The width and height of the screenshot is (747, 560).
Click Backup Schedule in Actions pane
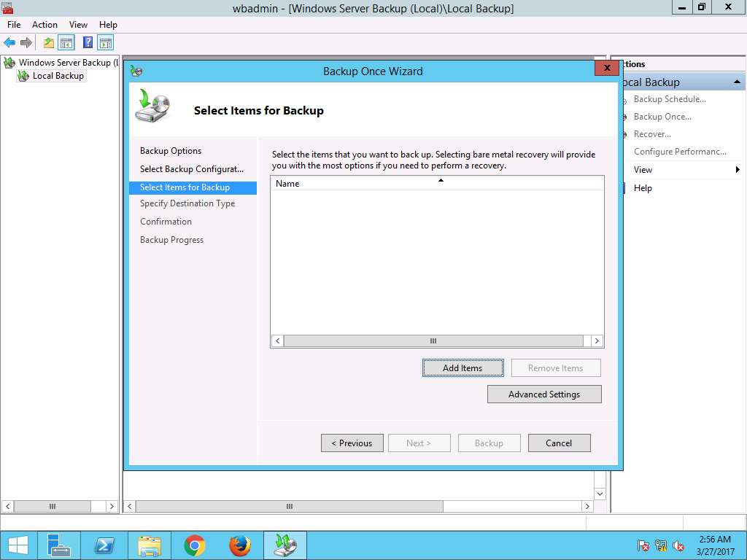click(670, 99)
